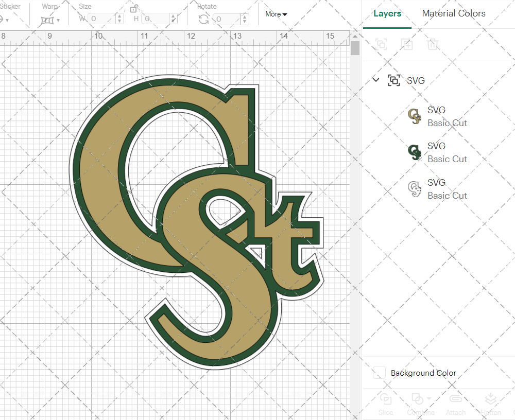Click the Attach tool button
Screen dimensions: 515x420
click(456, 404)
